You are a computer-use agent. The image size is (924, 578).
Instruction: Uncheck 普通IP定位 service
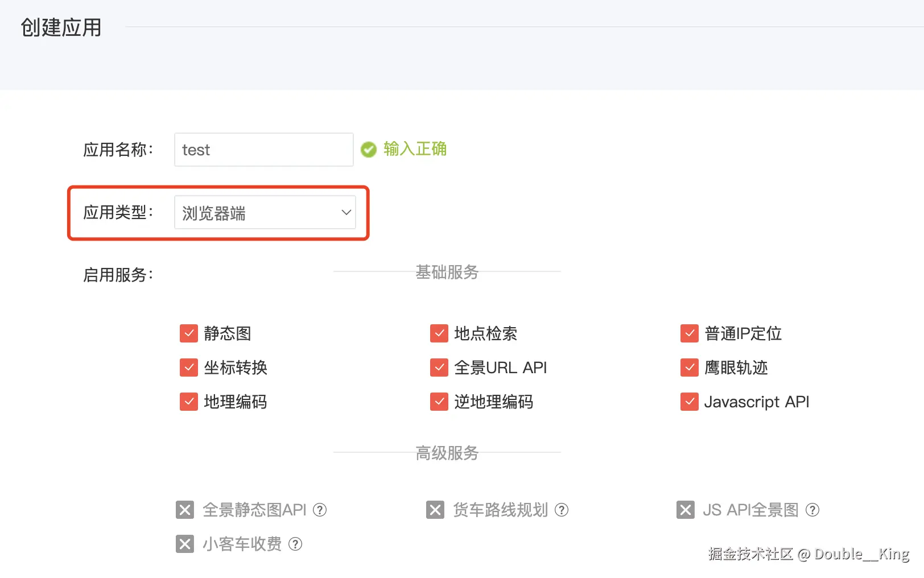pos(690,333)
